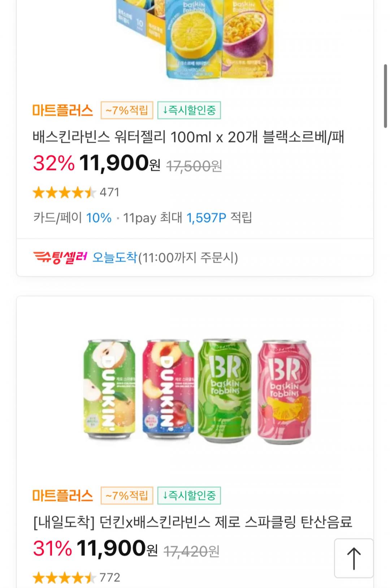390x588 pixels.
Task: Click the 11,900원 price of water jelly
Action: click(119, 164)
